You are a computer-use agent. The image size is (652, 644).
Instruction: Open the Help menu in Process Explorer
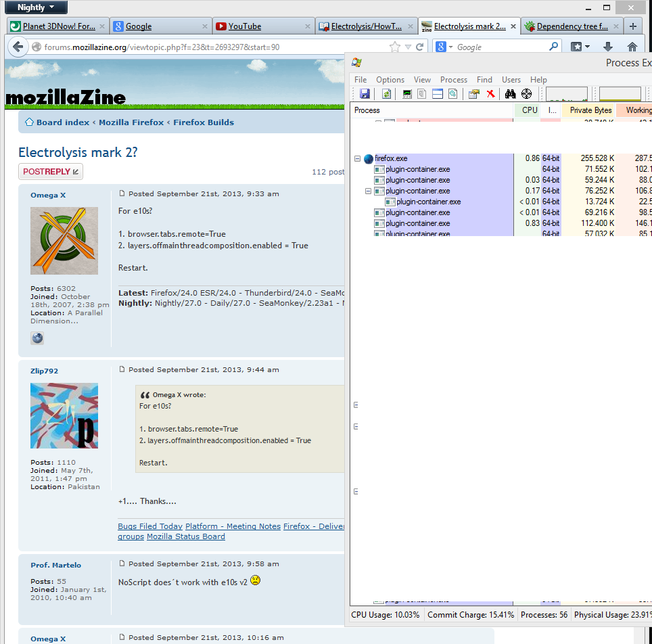tap(538, 79)
